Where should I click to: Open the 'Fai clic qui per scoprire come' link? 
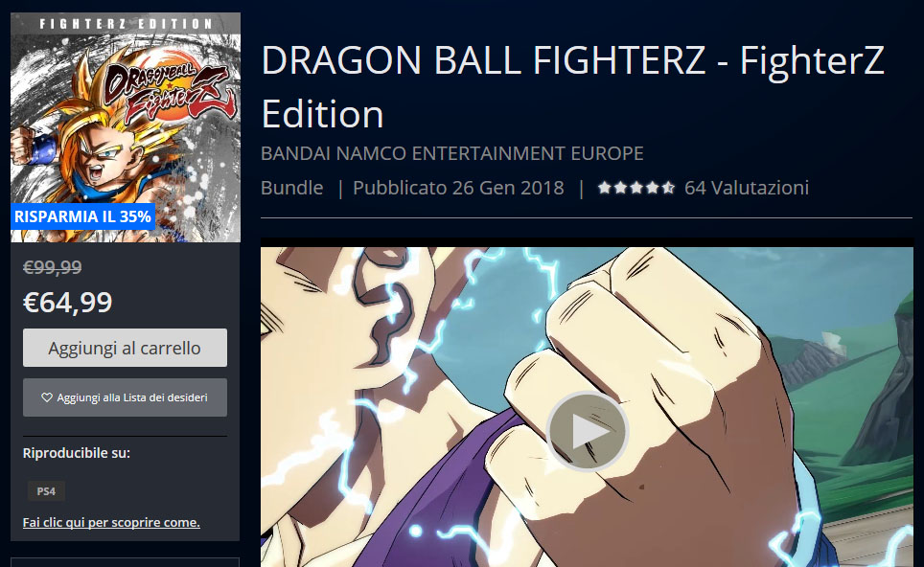click(111, 522)
